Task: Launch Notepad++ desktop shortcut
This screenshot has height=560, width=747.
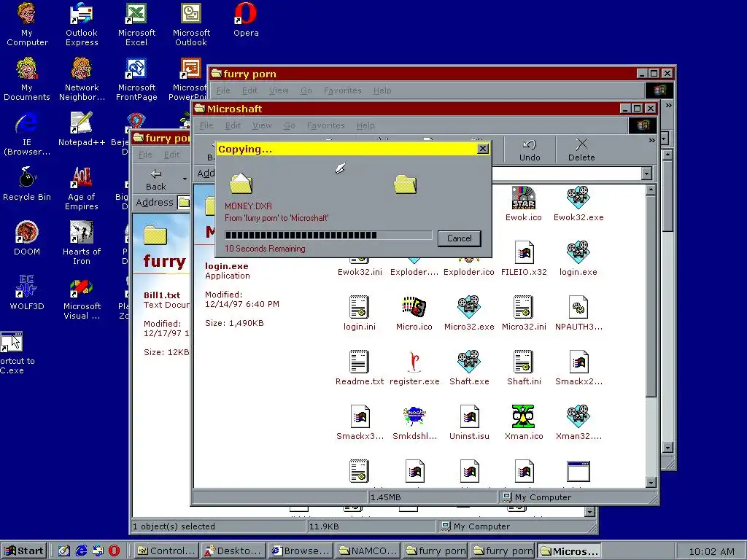Action: point(82,129)
